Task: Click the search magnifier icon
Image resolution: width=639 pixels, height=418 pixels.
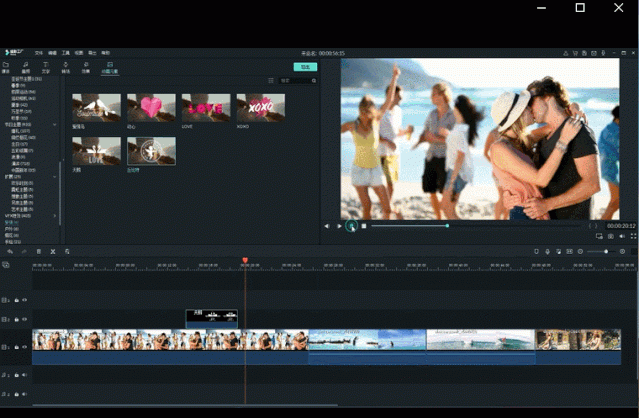Action: (x=314, y=81)
